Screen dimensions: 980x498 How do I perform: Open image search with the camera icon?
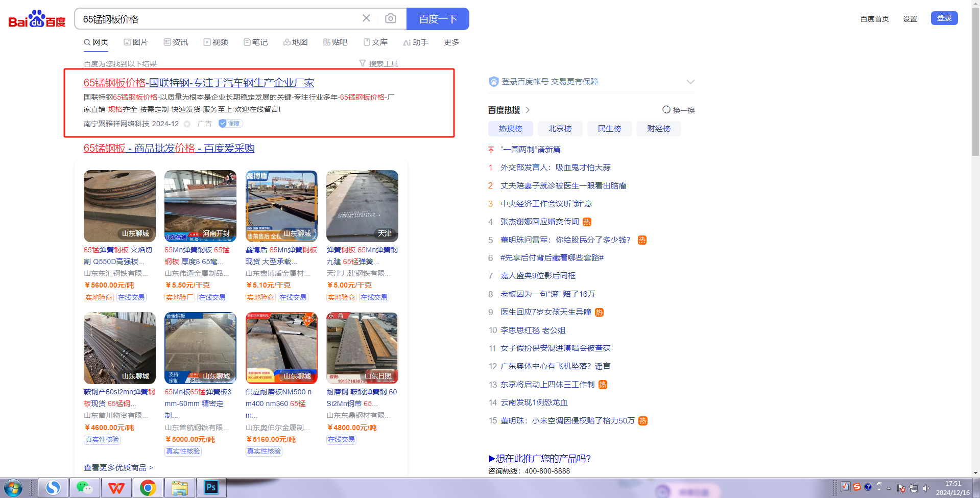click(391, 18)
